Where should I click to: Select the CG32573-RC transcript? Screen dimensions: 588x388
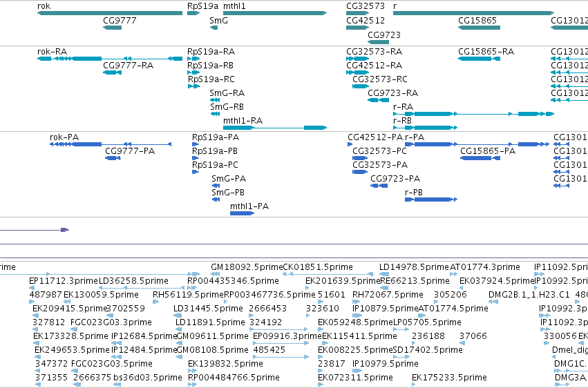tap(361, 86)
